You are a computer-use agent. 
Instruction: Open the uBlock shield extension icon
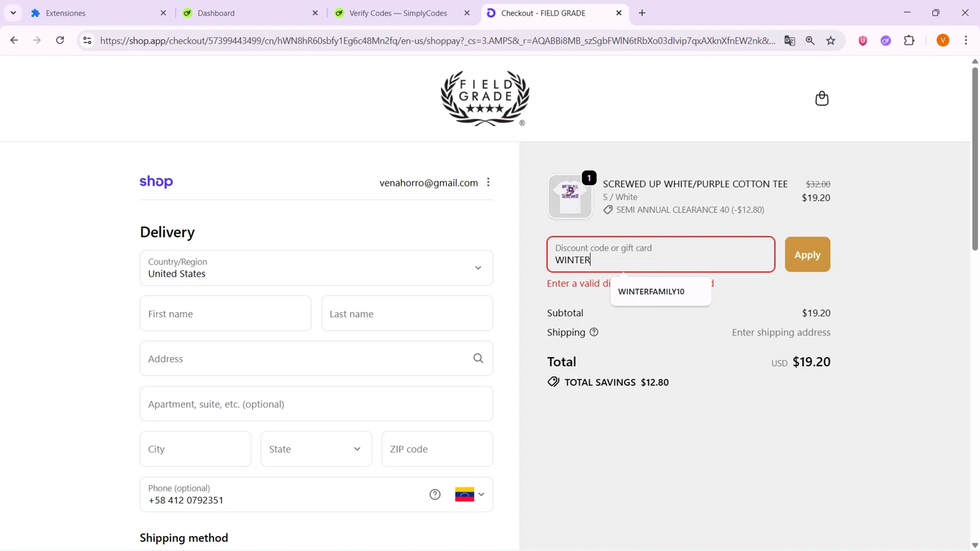point(863,40)
